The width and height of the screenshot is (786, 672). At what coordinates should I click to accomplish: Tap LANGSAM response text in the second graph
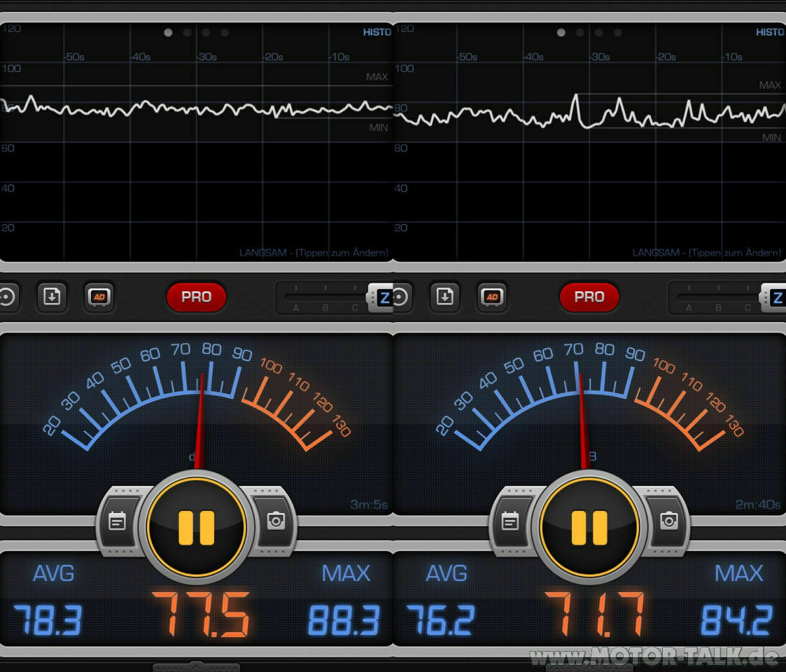coord(706,253)
